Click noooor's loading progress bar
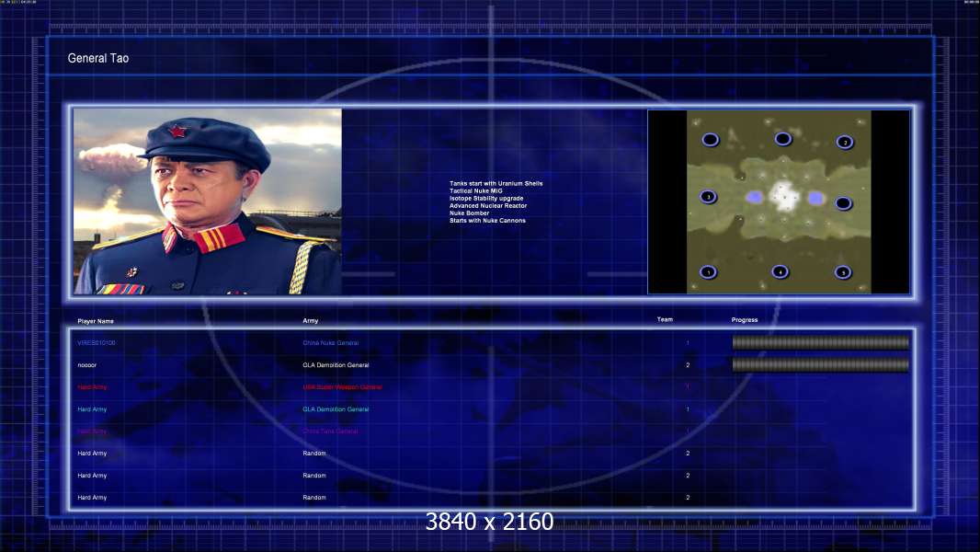The image size is (980, 552). point(821,365)
